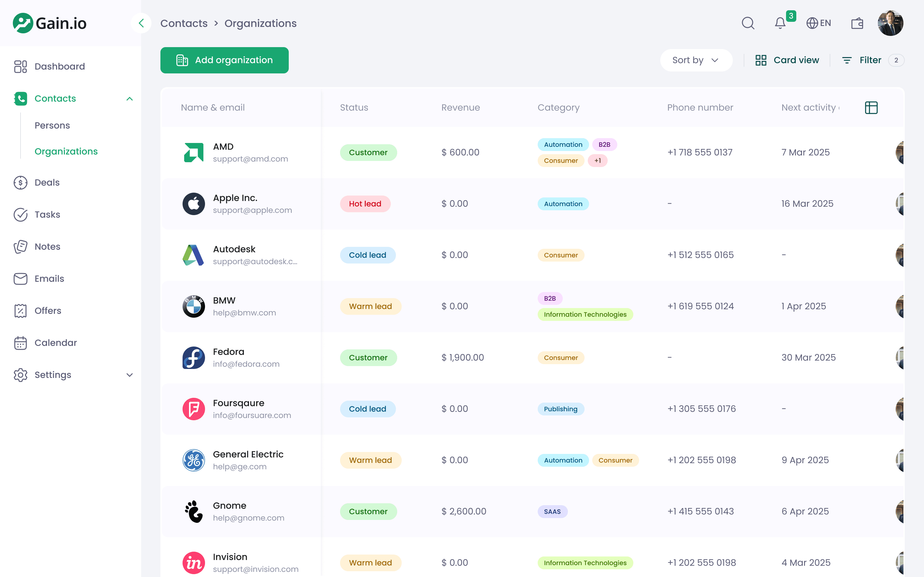The height and width of the screenshot is (577, 924).
Task: Open Notes in the sidebar
Action: tap(47, 247)
